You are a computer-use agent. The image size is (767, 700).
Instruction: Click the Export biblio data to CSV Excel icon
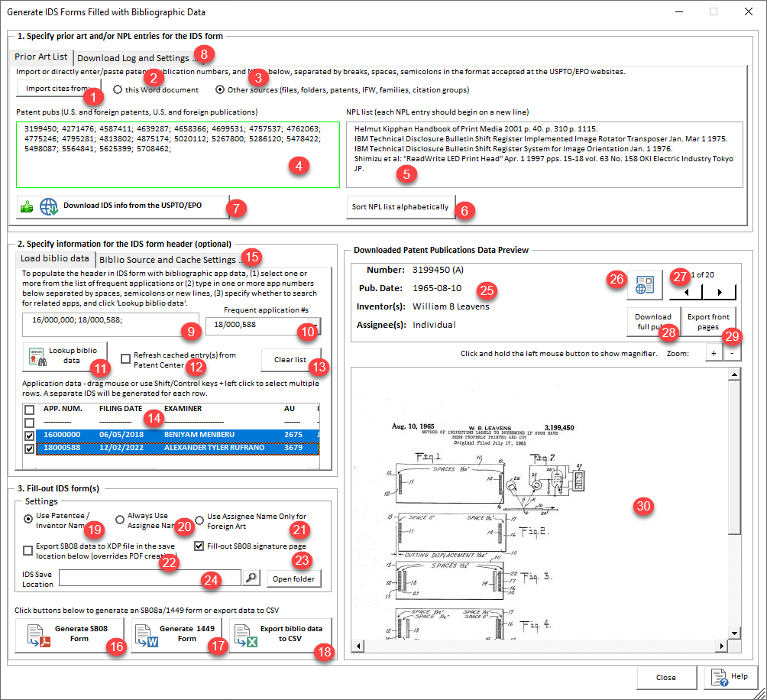pos(246,635)
